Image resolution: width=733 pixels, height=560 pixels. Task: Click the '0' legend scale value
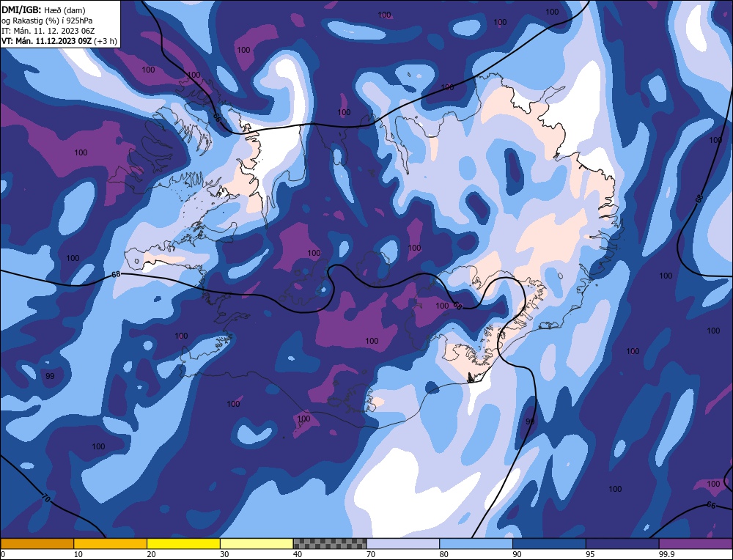coord(3,554)
